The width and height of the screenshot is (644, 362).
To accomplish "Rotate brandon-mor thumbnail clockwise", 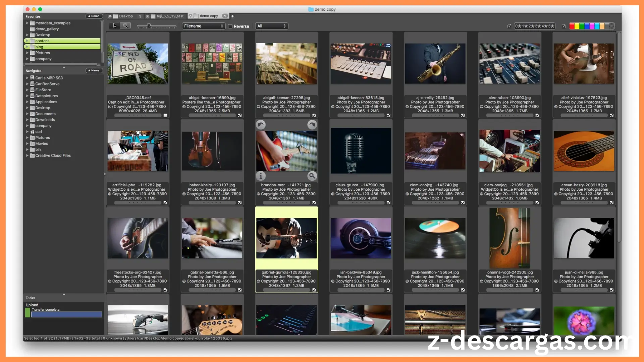I will coord(312,125).
